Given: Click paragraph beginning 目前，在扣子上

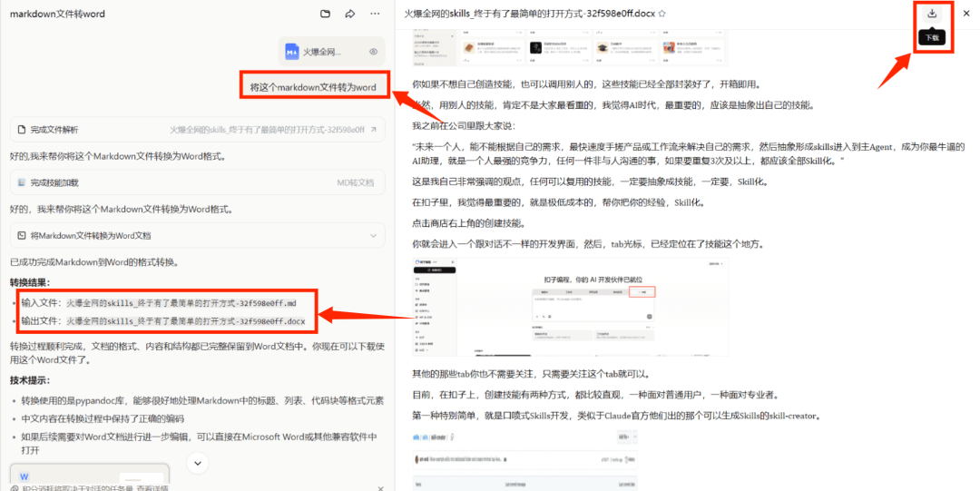Looking at the screenshot, I should [595, 396].
